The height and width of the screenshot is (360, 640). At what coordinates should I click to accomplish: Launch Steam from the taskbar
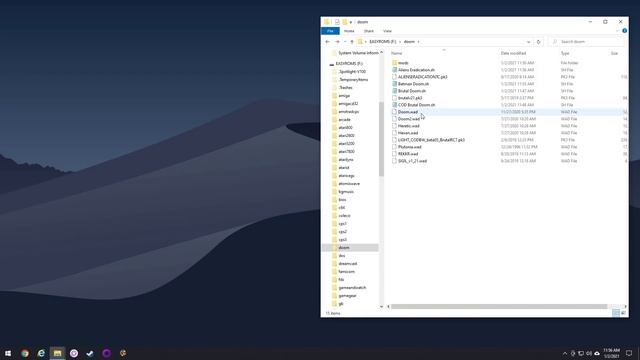(x=90, y=353)
